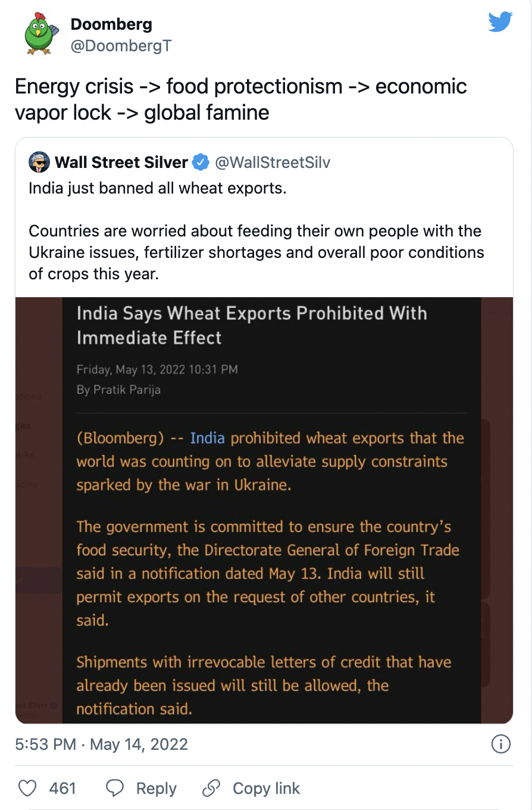This screenshot has height=810, width=532.
Task: Click the 461 likes count
Action: pos(62,789)
